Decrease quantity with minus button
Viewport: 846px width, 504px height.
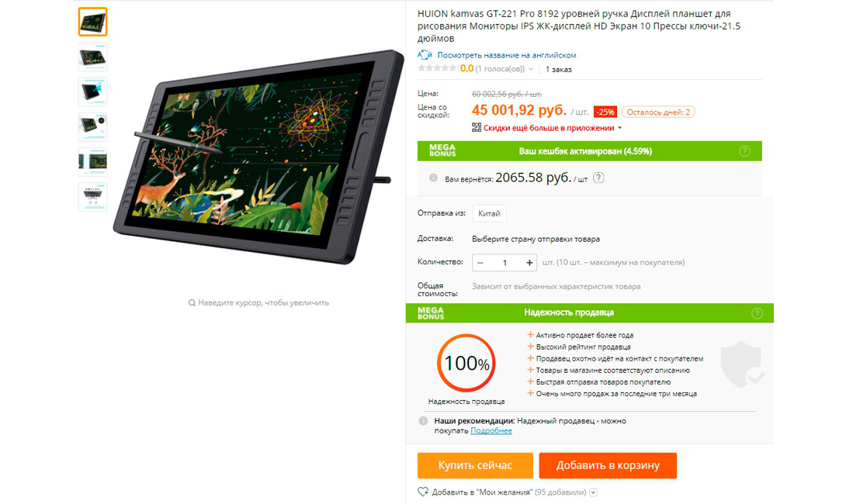click(480, 263)
